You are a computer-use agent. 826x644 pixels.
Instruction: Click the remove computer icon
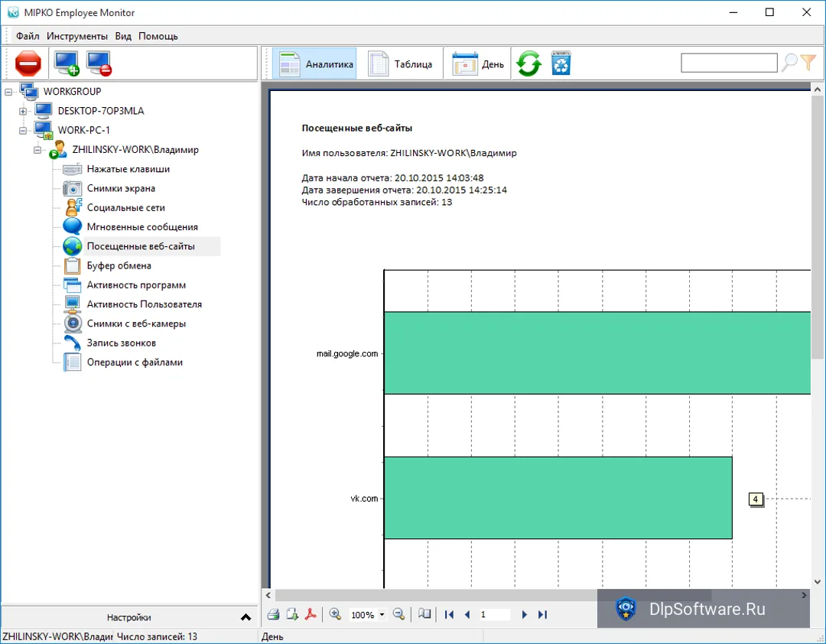[99, 63]
